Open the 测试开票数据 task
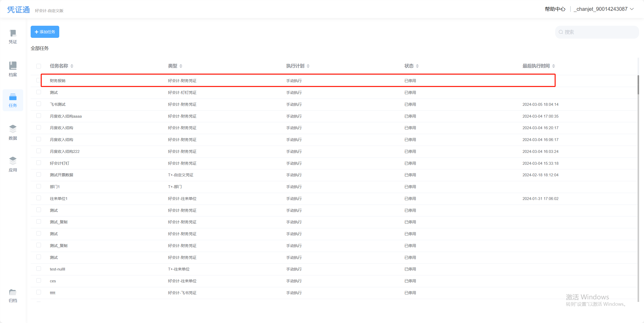 tap(62, 175)
